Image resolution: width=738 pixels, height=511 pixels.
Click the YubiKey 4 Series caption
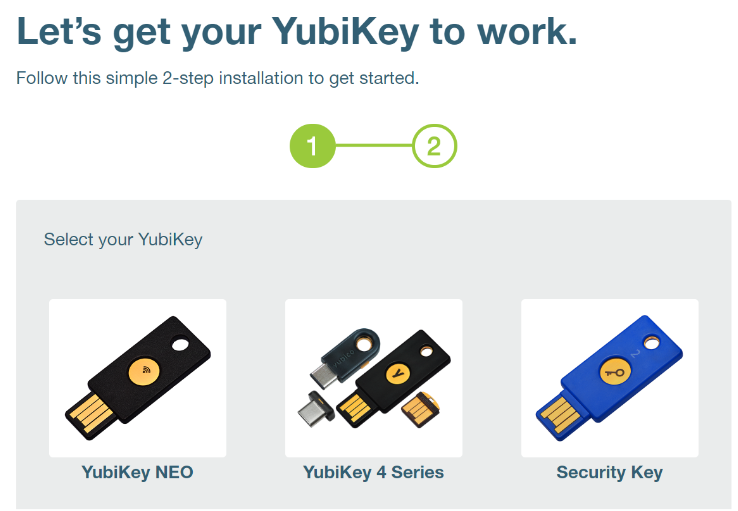point(374,472)
